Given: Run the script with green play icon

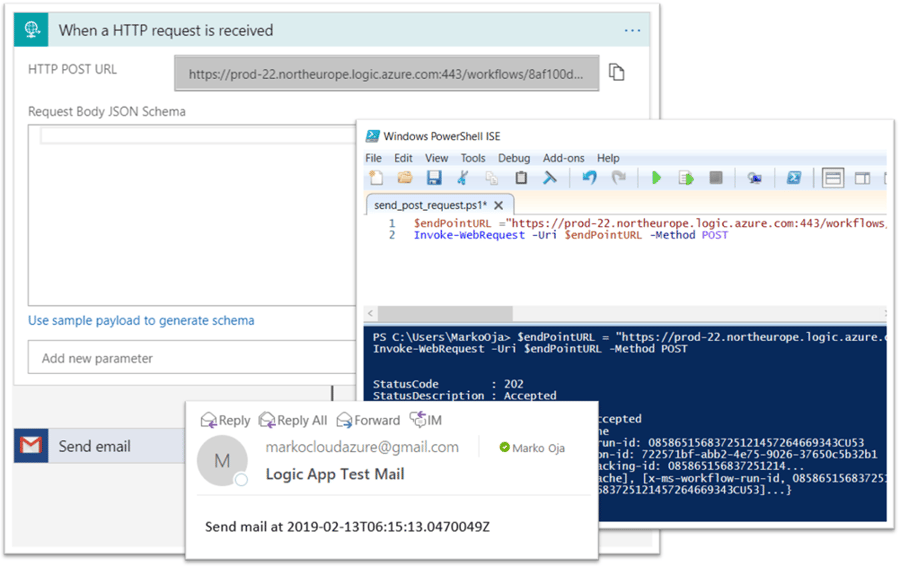Looking at the screenshot, I should [x=656, y=178].
